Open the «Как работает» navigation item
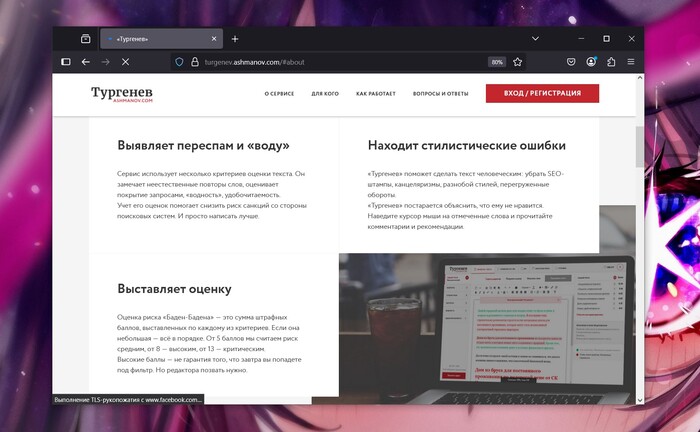Screen dimensions: 700x432 (x=376, y=94)
